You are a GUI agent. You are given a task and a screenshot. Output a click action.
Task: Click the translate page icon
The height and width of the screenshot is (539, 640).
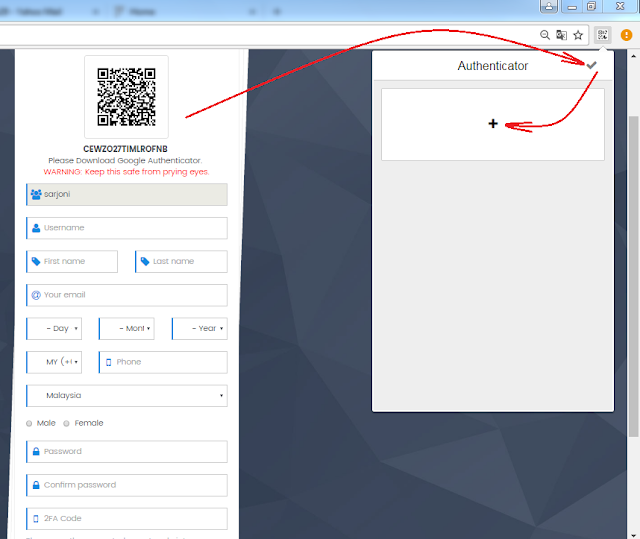click(561, 35)
